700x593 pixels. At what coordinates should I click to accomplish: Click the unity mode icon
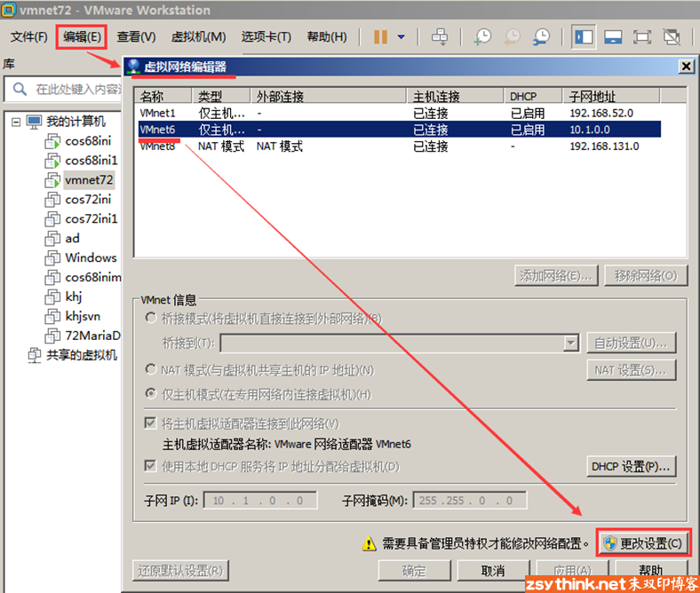click(672, 37)
